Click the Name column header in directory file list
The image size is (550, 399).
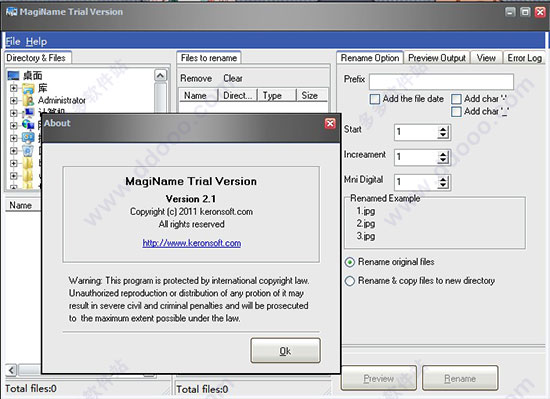(23, 205)
